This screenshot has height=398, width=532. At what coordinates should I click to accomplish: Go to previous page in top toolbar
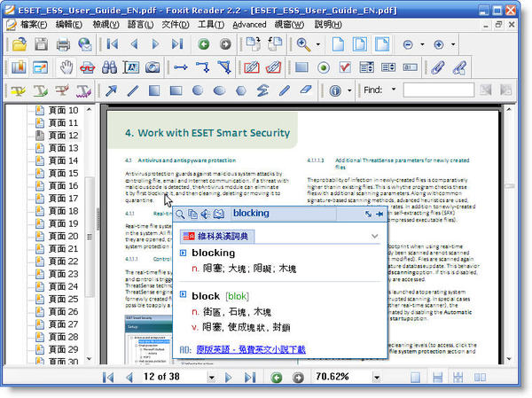(135, 44)
